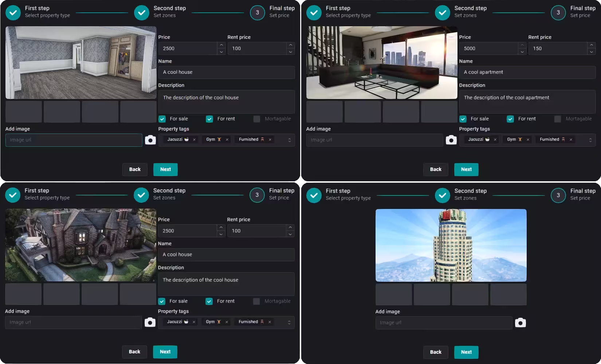This screenshot has width=601, height=364.
Task: Increase the Price using the up arrow
Action: pyautogui.click(x=221, y=45)
